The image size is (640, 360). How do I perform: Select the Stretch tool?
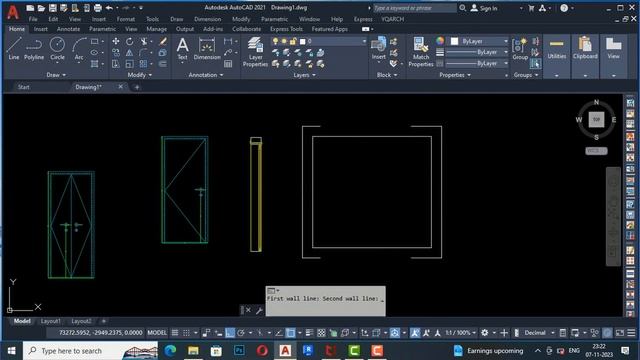tap(116, 64)
